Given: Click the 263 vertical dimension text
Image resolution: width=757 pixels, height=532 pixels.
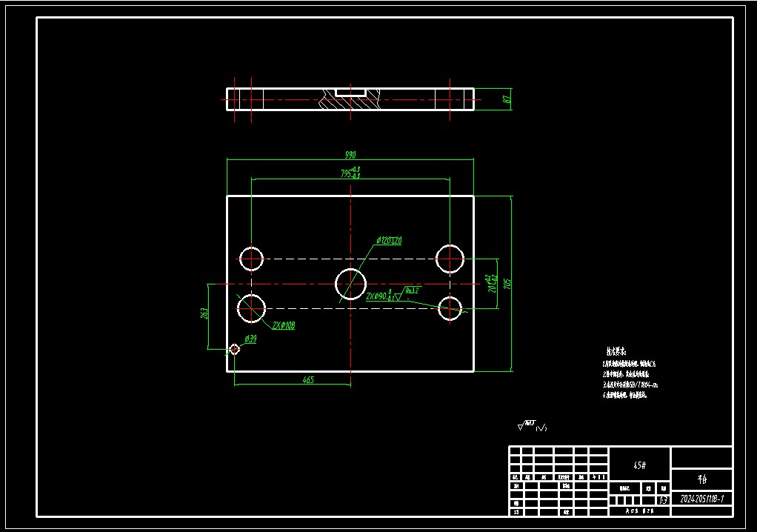Looking at the screenshot, I should 204,313.
